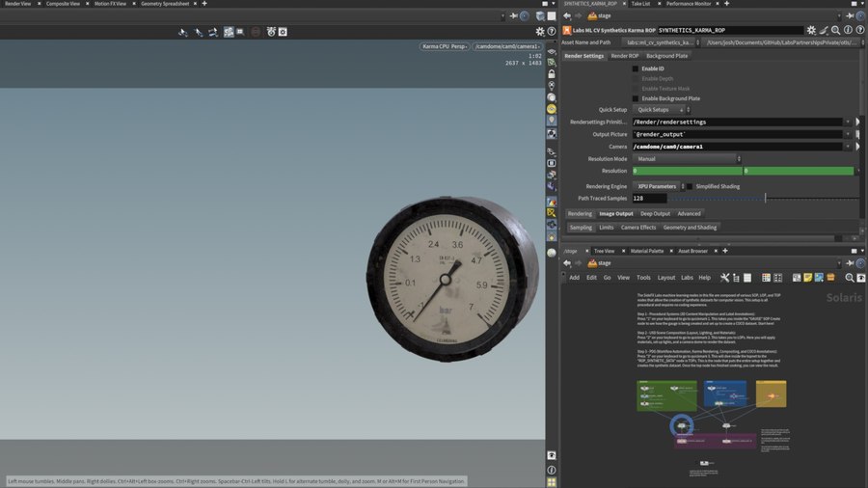Open the Resolution Mode dropdown showing Manual

687,159
